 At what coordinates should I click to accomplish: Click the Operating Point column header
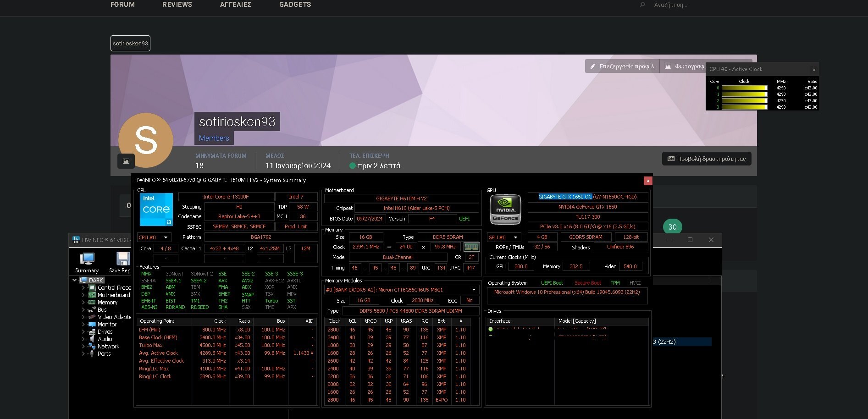pyautogui.click(x=164, y=321)
